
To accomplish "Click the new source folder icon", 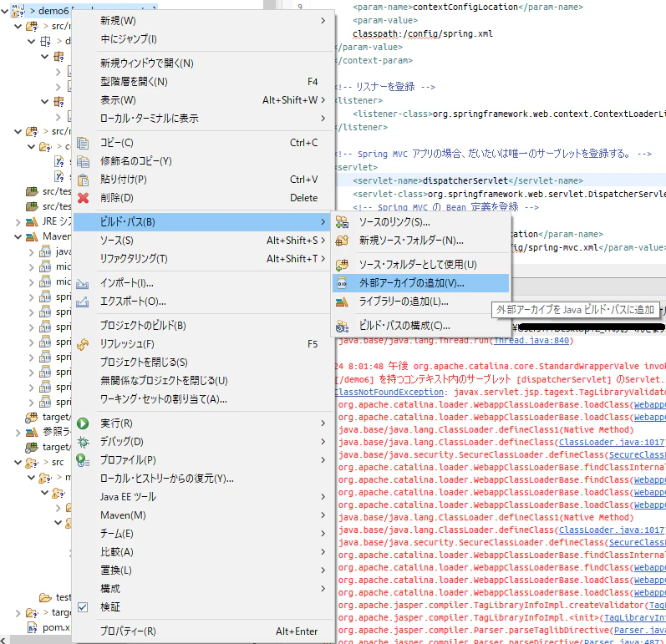I will pos(342,241).
